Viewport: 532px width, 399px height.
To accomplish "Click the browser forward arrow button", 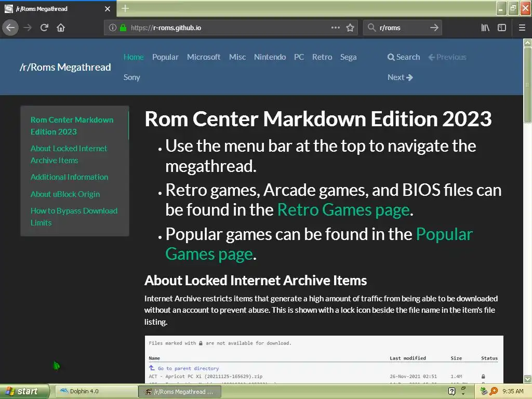I will 28,28.
